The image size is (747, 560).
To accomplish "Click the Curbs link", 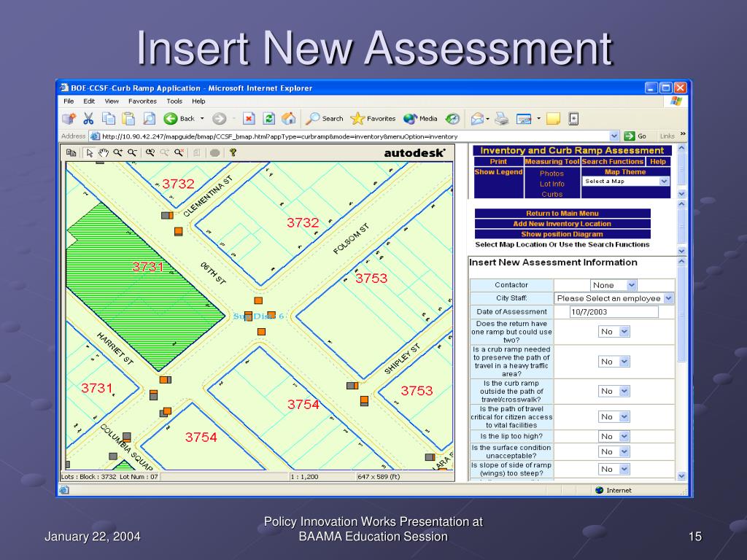I will point(551,194).
